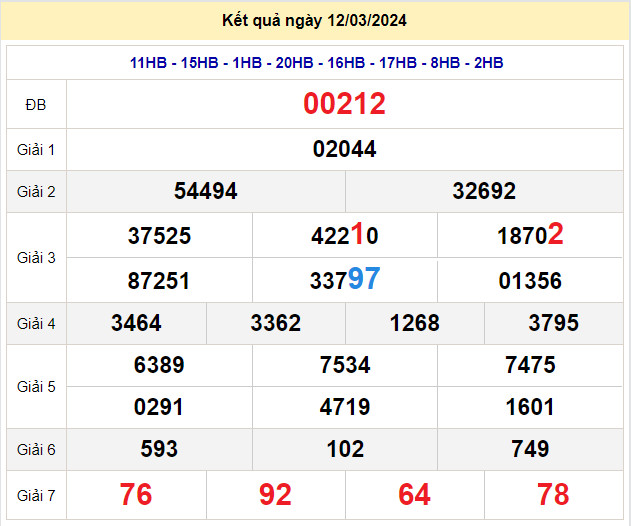Select the Giải 5 number 1601
This screenshot has width=631, height=526.
coord(530,407)
